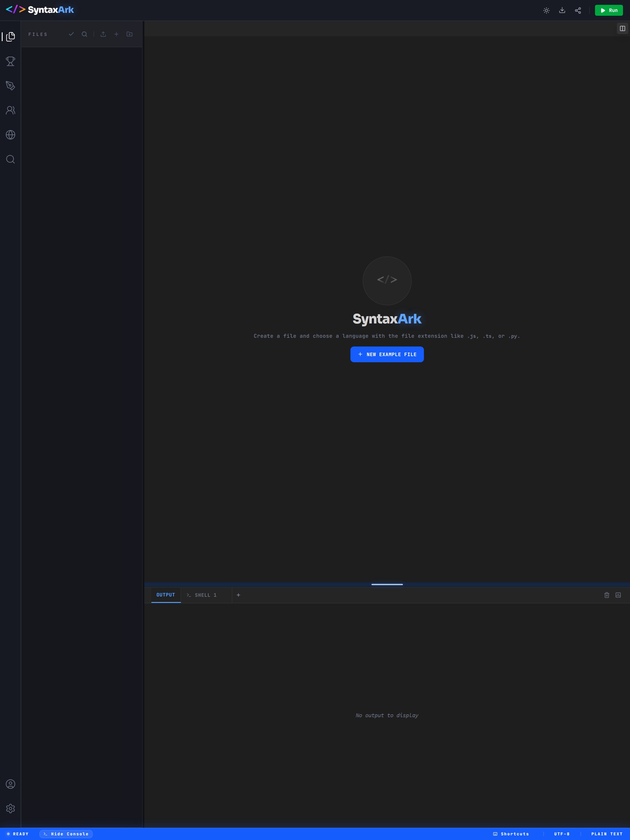Click the share icon in top bar
Image resolution: width=630 pixels, height=840 pixels.
pyautogui.click(x=578, y=10)
